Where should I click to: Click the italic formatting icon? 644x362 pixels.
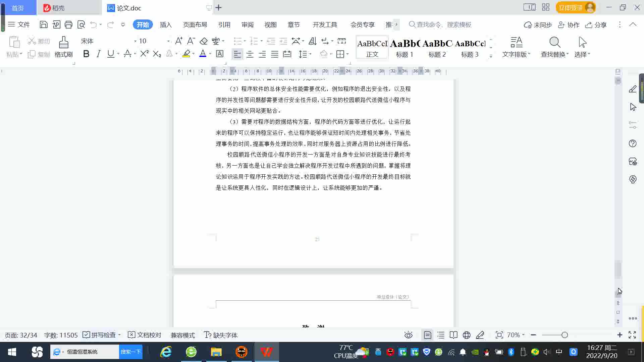98,54
